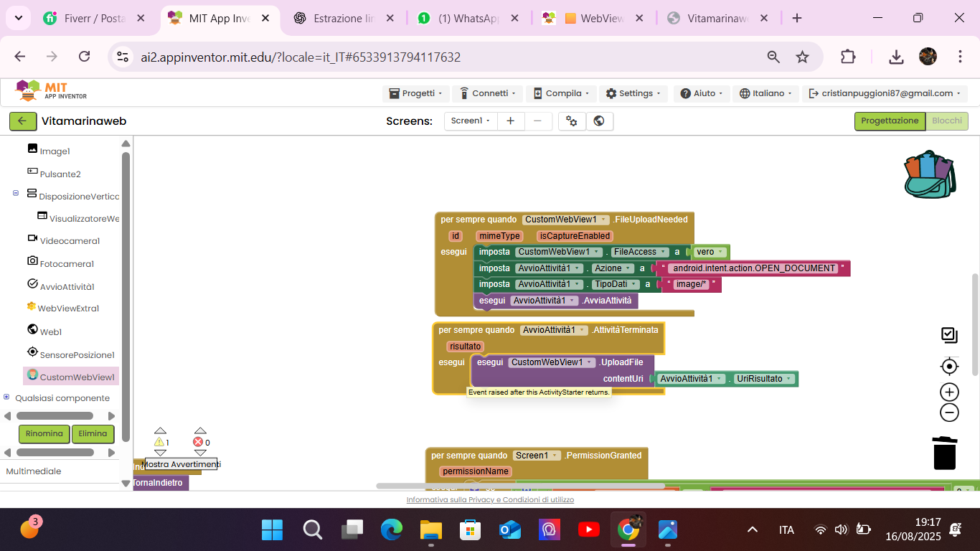Open the globe icon in Screens toolbar

tap(599, 121)
